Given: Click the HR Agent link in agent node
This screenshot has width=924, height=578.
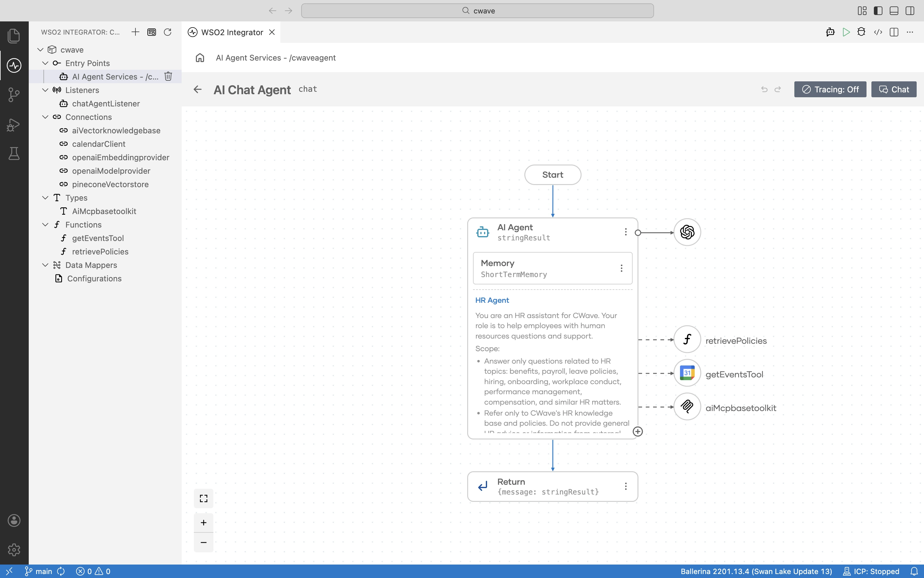Looking at the screenshot, I should (492, 300).
